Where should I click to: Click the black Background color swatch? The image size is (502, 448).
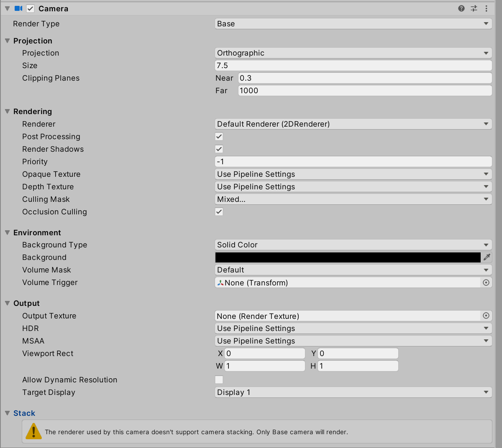point(347,257)
